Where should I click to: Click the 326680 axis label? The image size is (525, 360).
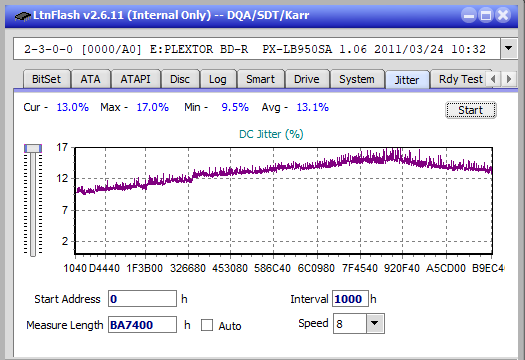(188, 268)
